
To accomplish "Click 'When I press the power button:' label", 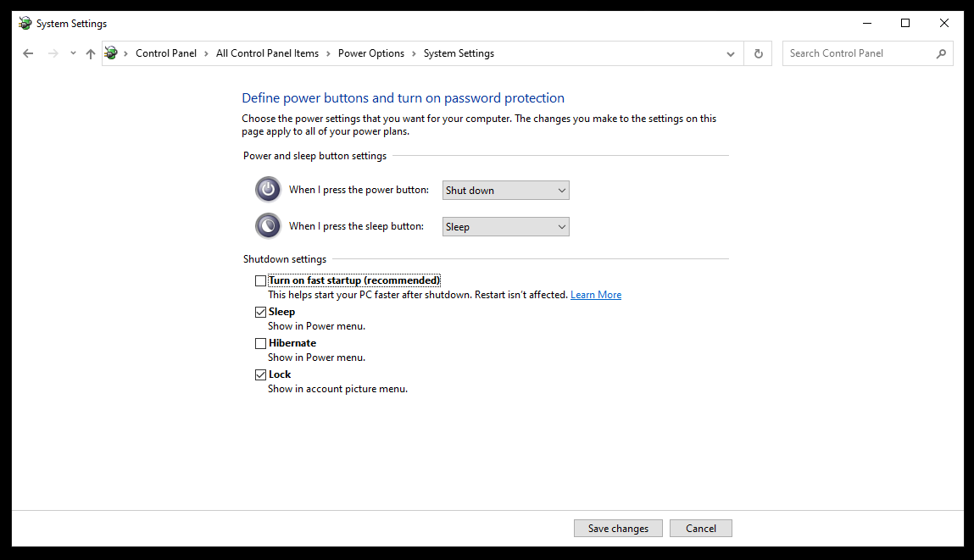I will pos(359,190).
